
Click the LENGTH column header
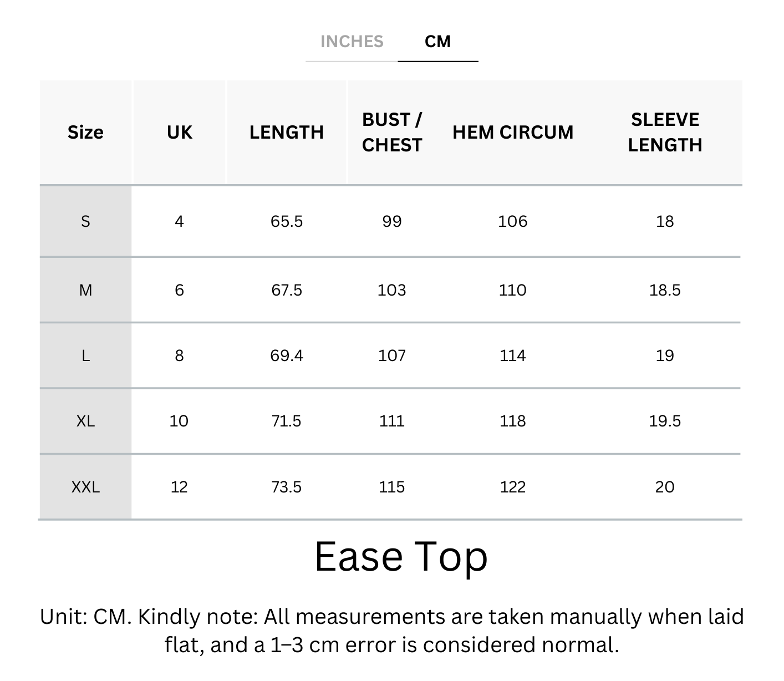click(286, 133)
